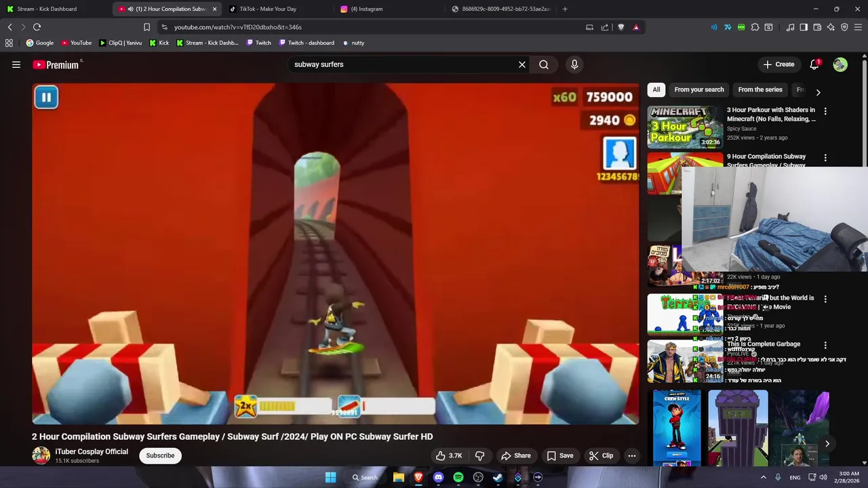Select the All filter chip
The image size is (868, 488).
pyautogui.click(x=656, y=89)
